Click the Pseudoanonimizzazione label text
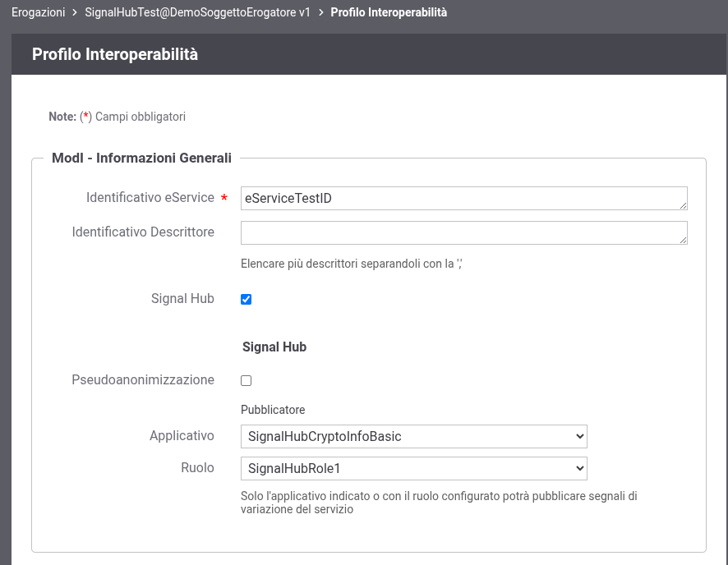 click(143, 379)
